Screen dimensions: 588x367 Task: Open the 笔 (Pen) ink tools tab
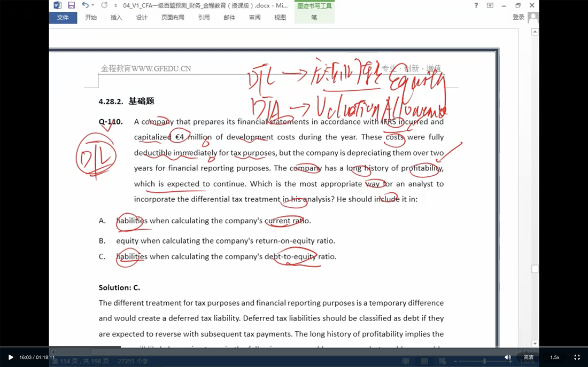314,18
